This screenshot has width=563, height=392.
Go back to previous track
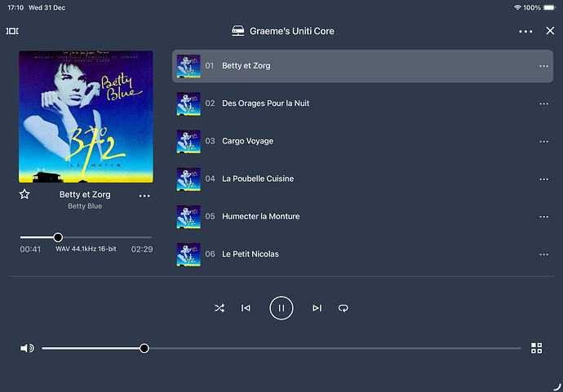(246, 308)
